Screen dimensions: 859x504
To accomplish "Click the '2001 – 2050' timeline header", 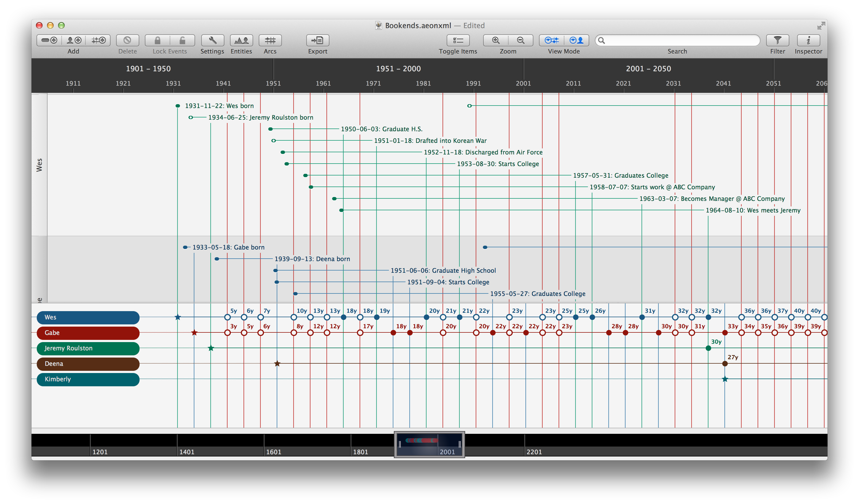I will [648, 69].
